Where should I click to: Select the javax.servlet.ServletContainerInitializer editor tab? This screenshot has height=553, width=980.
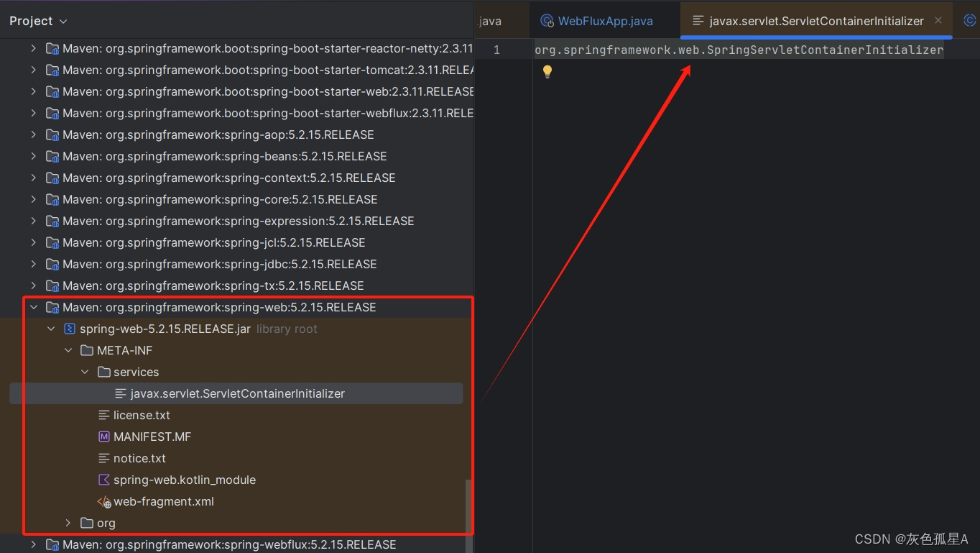click(x=816, y=21)
